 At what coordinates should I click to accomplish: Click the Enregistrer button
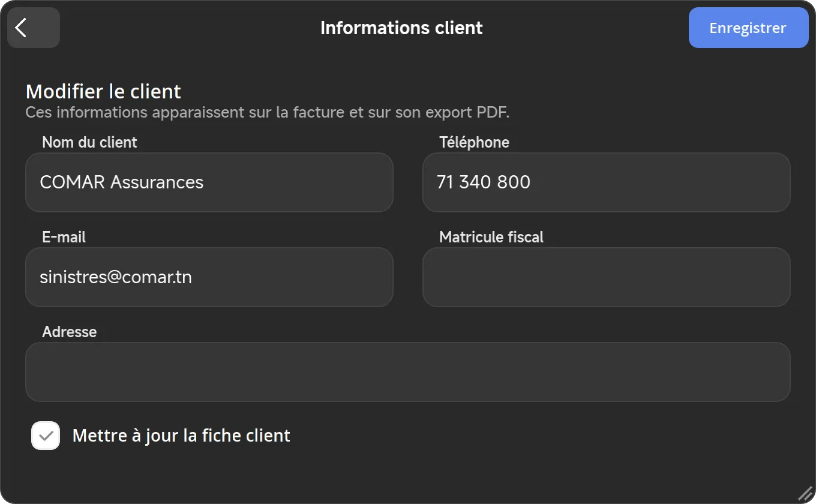(748, 28)
